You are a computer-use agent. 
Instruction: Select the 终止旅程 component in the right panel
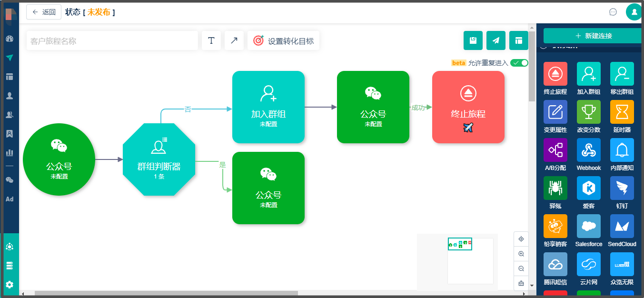555,74
